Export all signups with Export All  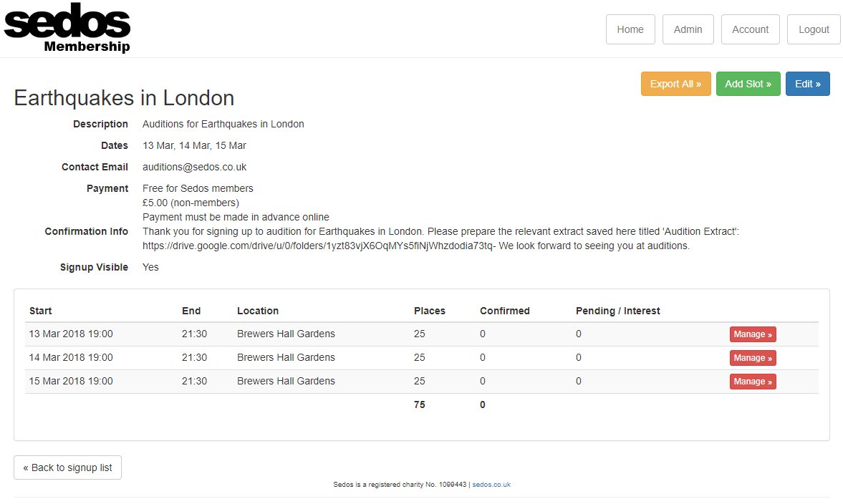[x=675, y=84]
